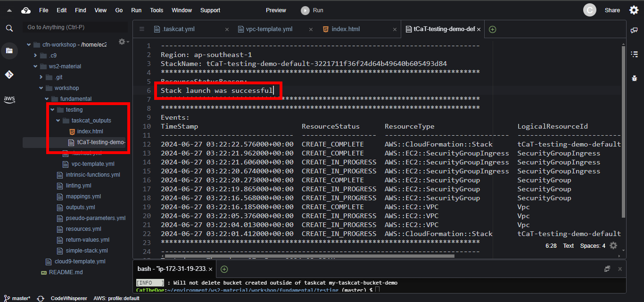Collapse the taskcat_outputs folder
This screenshot has width=644, height=302.
(x=58, y=121)
